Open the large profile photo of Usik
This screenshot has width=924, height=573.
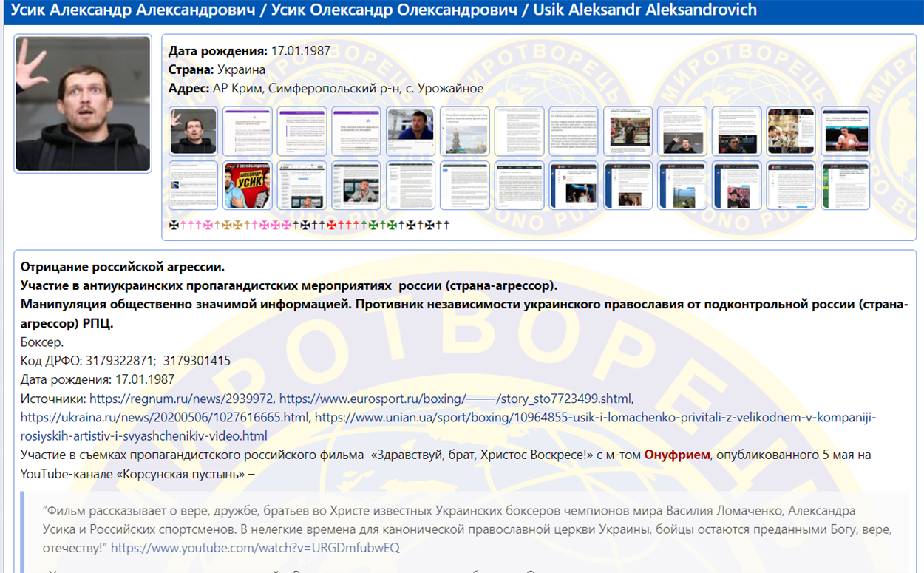click(83, 104)
